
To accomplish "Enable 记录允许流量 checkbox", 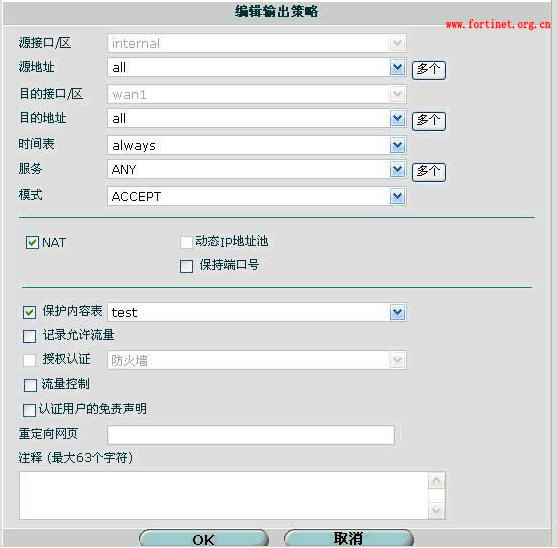I will point(30,336).
